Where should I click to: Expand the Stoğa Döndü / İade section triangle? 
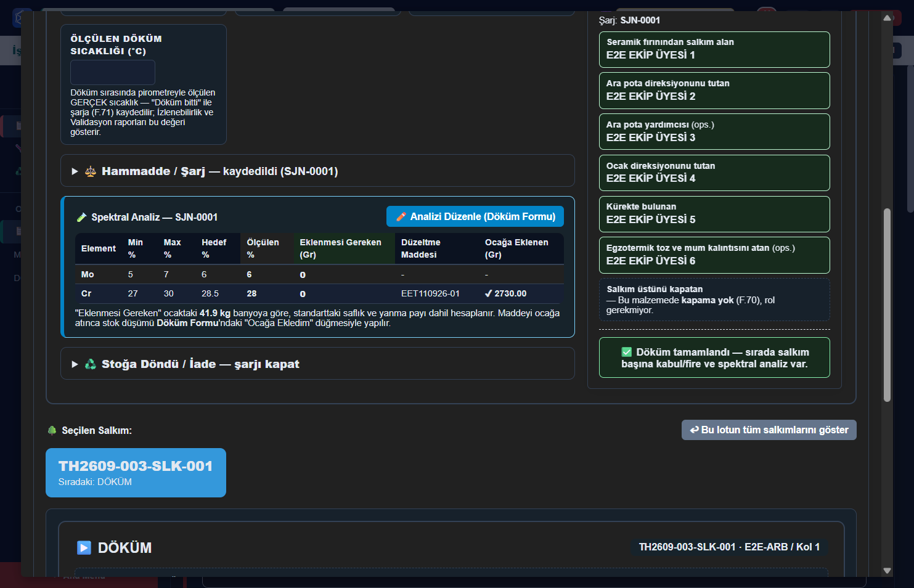[x=75, y=364]
